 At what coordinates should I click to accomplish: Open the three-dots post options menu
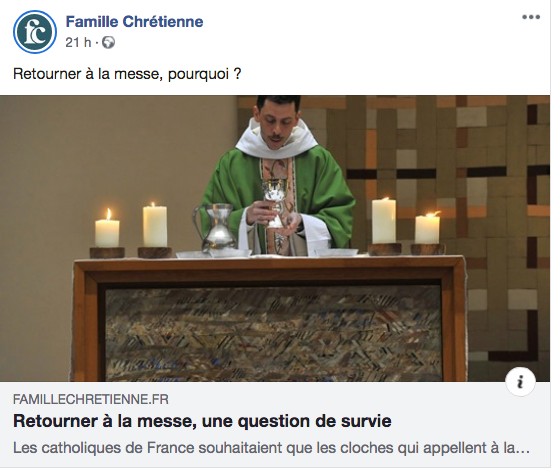[x=531, y=17]
